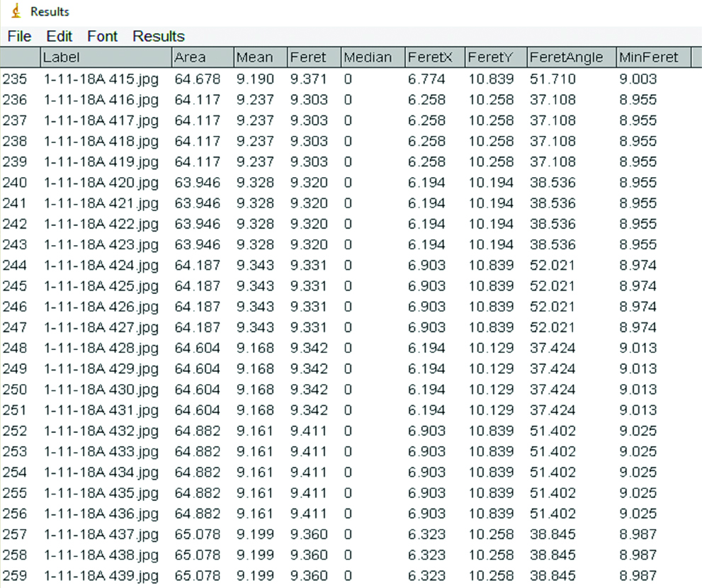Viewport: 702px width, 588px height.
Task: Select row 235 labeled 1-11-18A 415.jpg
Action: 101,79
